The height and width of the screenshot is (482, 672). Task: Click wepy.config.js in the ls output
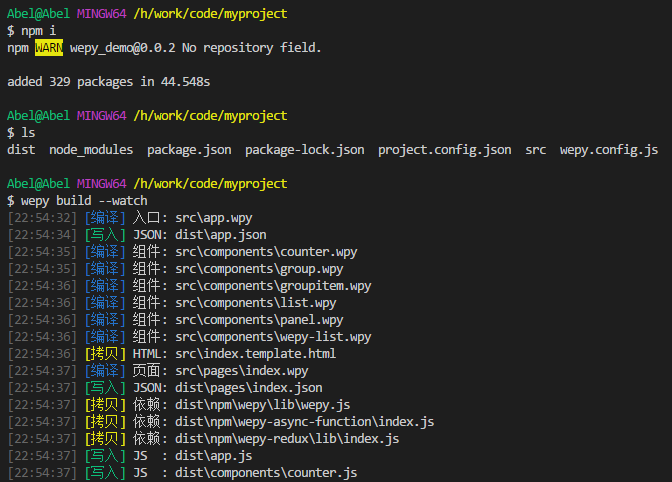(609, 149)
